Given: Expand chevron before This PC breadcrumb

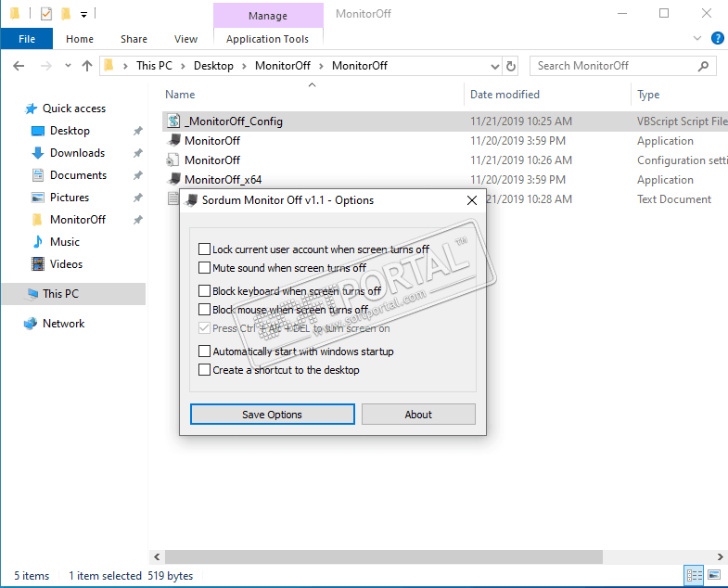Looking at the screenshot, I should (125, 66).
